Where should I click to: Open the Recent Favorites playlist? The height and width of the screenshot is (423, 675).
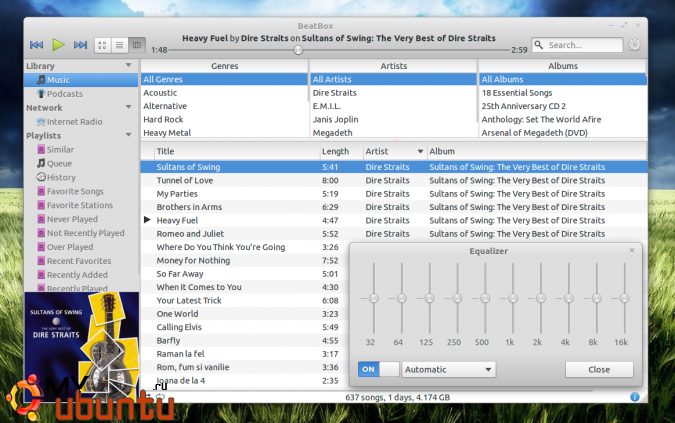[81, 261]
